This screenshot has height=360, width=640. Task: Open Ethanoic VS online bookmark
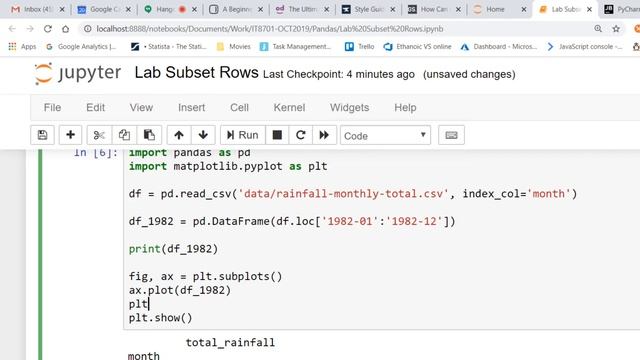click(418, 47)
